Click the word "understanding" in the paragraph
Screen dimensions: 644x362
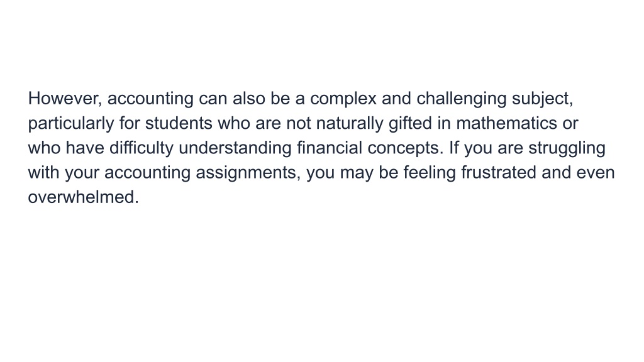pos(235,149)
